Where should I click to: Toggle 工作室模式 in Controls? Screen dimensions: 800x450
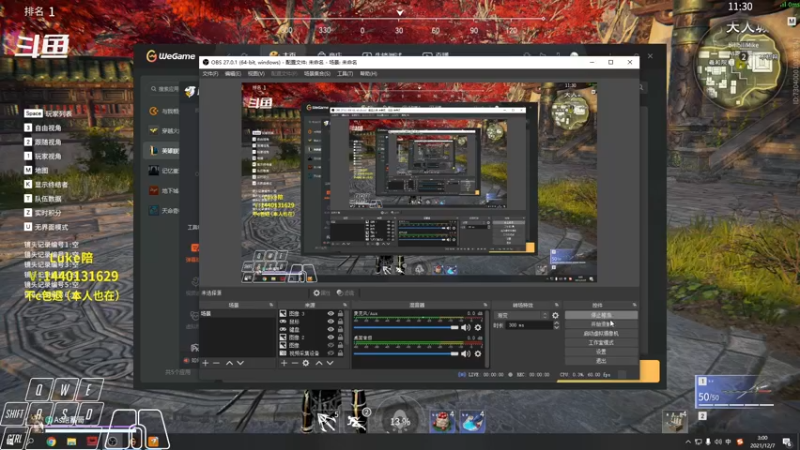tap(601, 343)
